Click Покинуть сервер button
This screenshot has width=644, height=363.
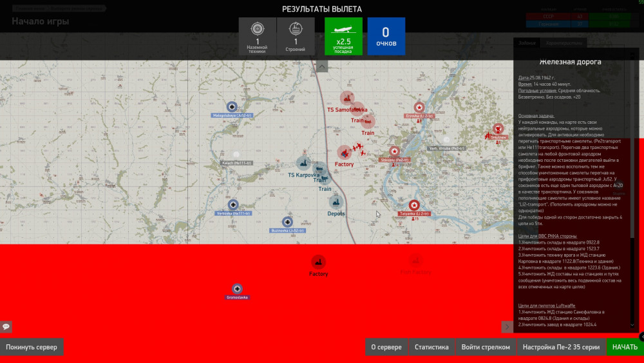tap(32, 347)
